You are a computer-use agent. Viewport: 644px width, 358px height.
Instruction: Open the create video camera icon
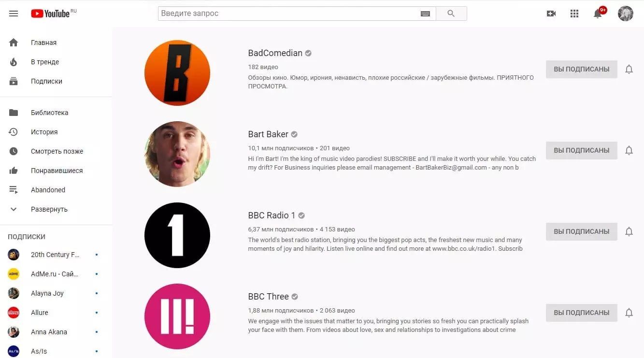(x=551, y=14)
